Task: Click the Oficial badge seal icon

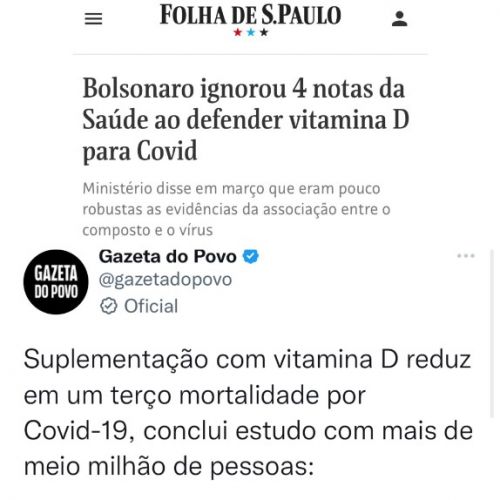Action: [x=109, y=306]
